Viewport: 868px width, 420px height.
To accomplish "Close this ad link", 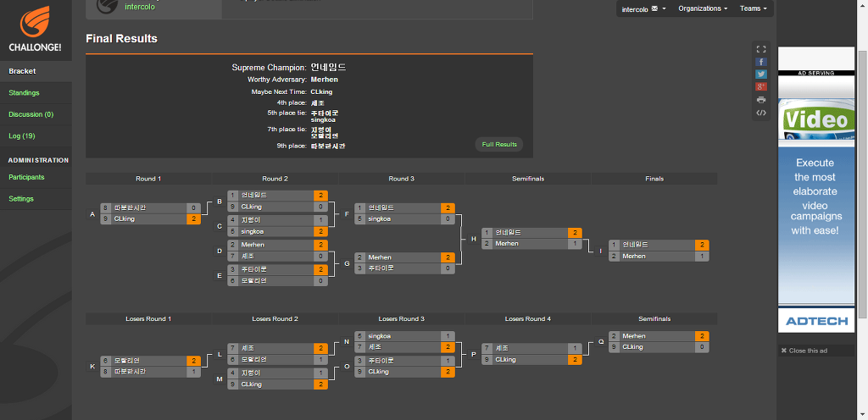I will 808,351.
